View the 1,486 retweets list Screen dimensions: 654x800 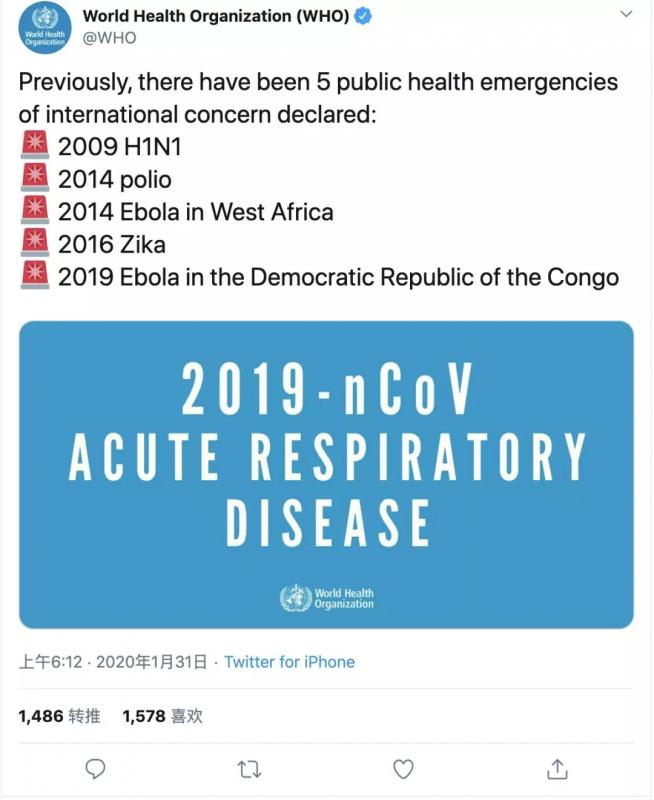[60, 716]
